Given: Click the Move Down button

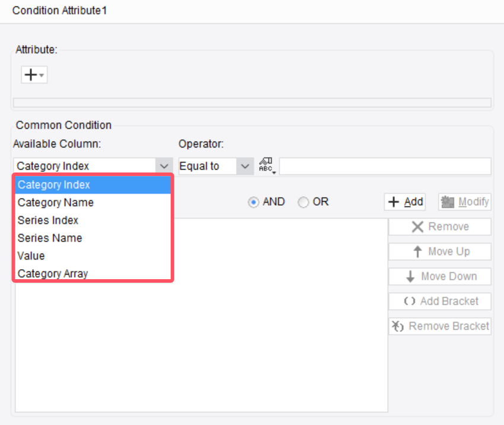Looking at the screenshot, I should [x=440, y=277].
